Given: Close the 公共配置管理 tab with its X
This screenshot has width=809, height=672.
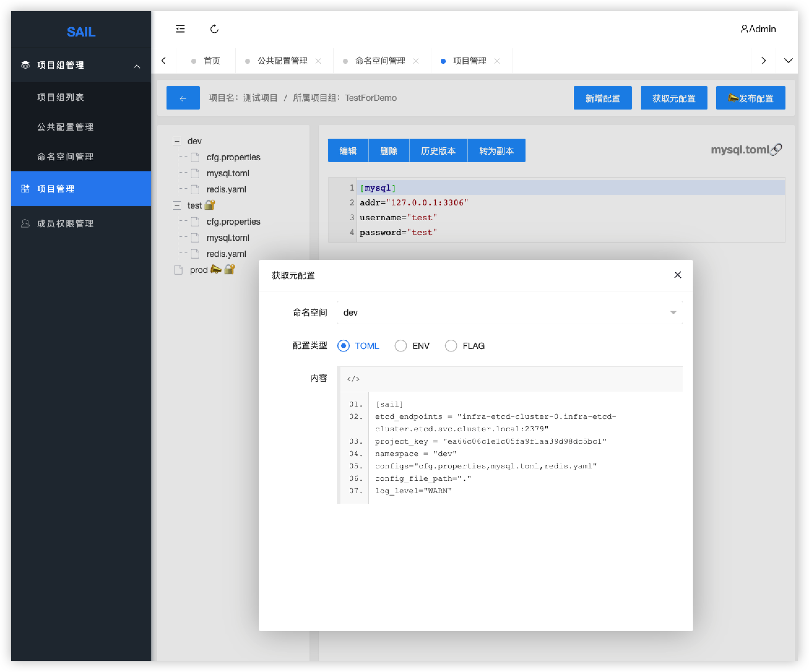Looking at the screenshot, I should coord(318,61).
